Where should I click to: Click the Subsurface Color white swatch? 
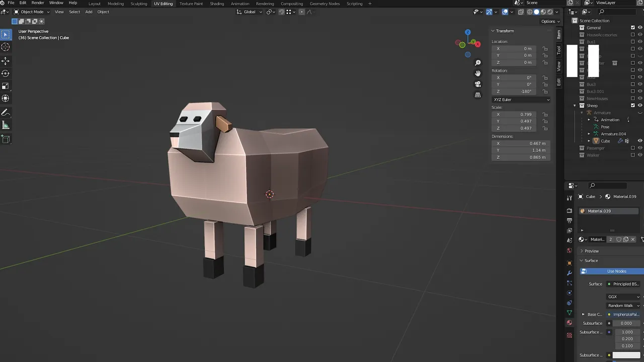coord(626,355)
